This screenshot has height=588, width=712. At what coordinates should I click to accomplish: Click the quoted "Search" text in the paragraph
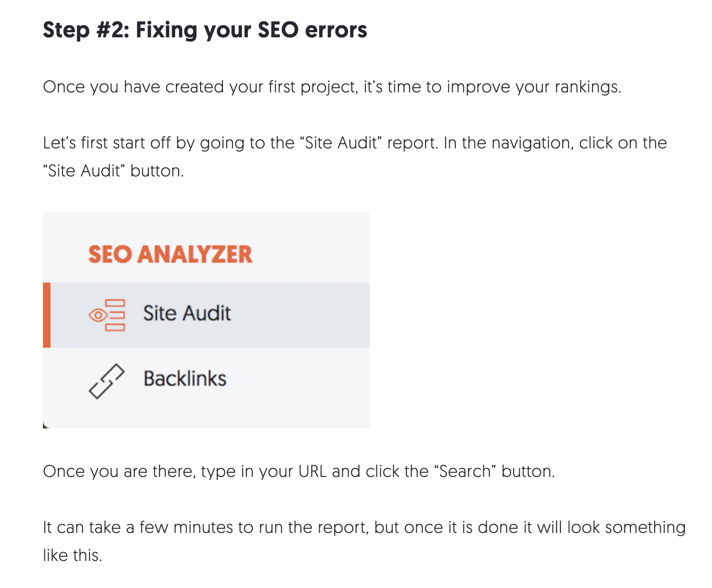tap(465, 471)
